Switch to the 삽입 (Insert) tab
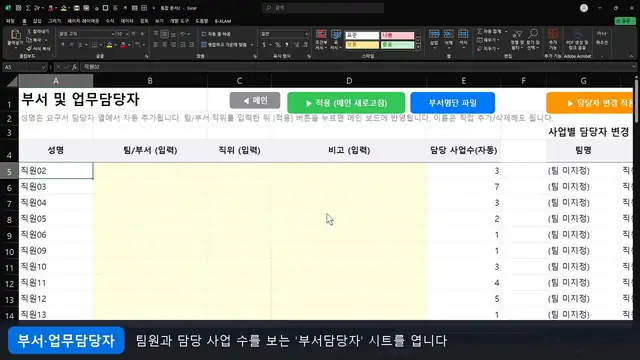Image resolution: width=640 pixels, height=360 pixels. [x=37, y=21]
